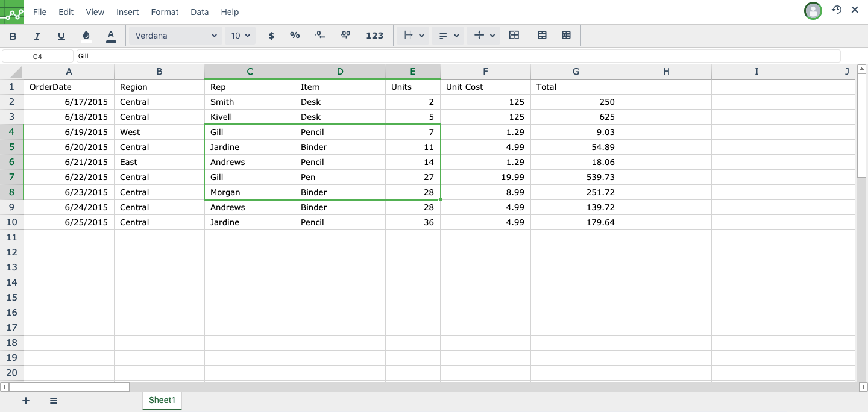Open the Verdana font dropdown
Viewport: 868px width, 412px height.
tap(175, 36)
